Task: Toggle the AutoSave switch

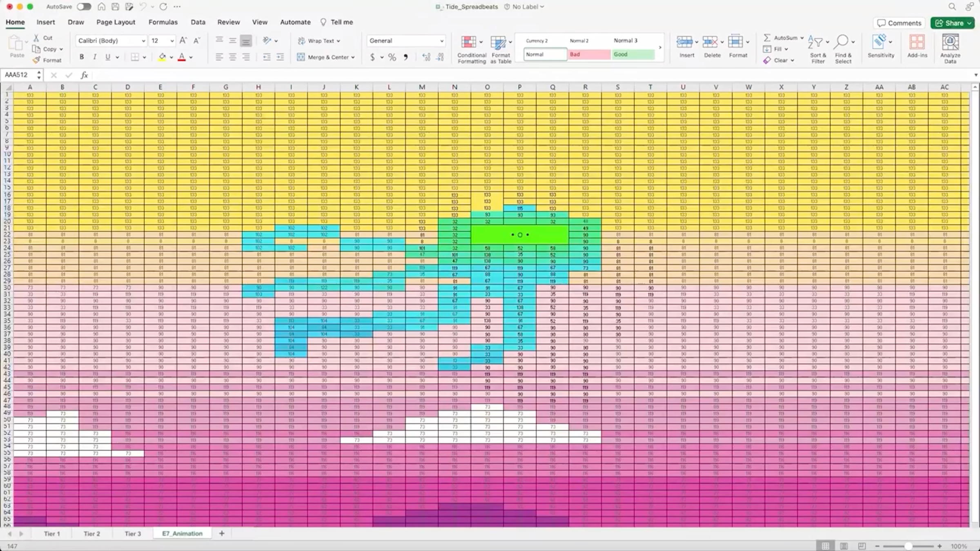Action: pos(84,7)
